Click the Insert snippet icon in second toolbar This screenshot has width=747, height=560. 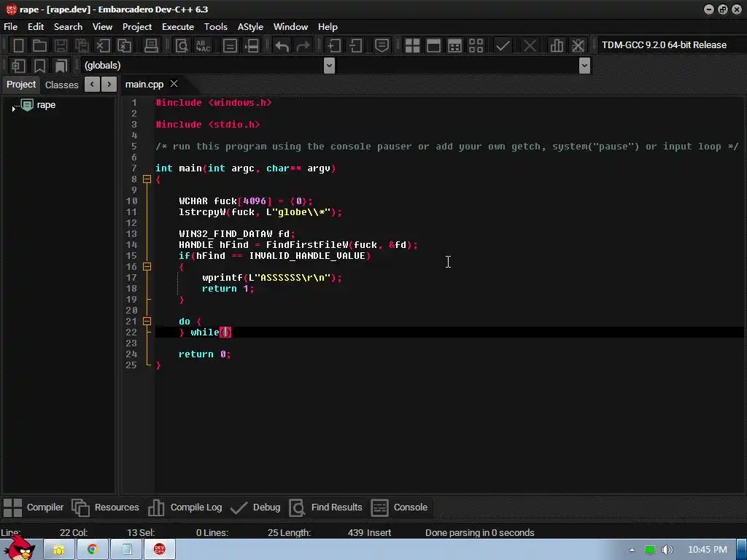(x=18, y=65)
